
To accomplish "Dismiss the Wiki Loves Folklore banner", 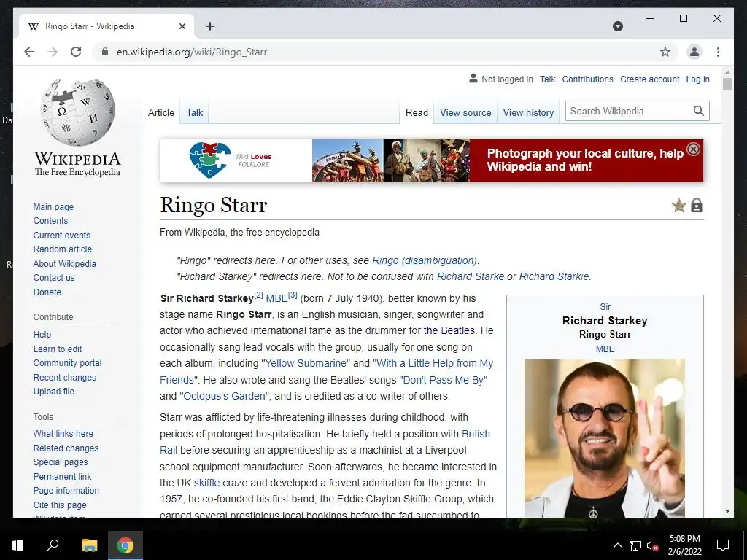I will [x=693, y=149].
